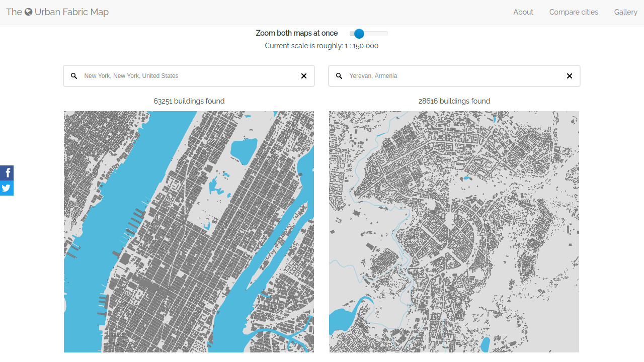Click the blue zoom slider handle
Screen dimensions: 644x362
[x=359, y=34]
